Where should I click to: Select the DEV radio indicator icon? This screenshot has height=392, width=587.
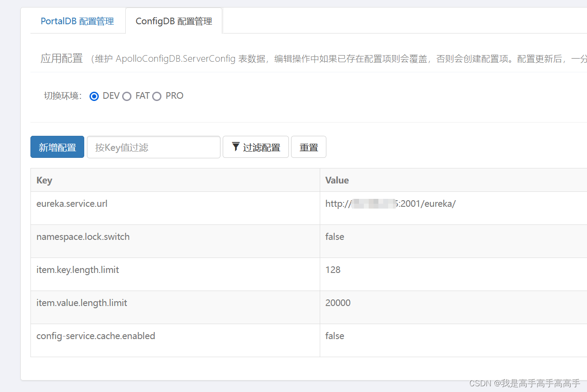click(x=94, y=96)
